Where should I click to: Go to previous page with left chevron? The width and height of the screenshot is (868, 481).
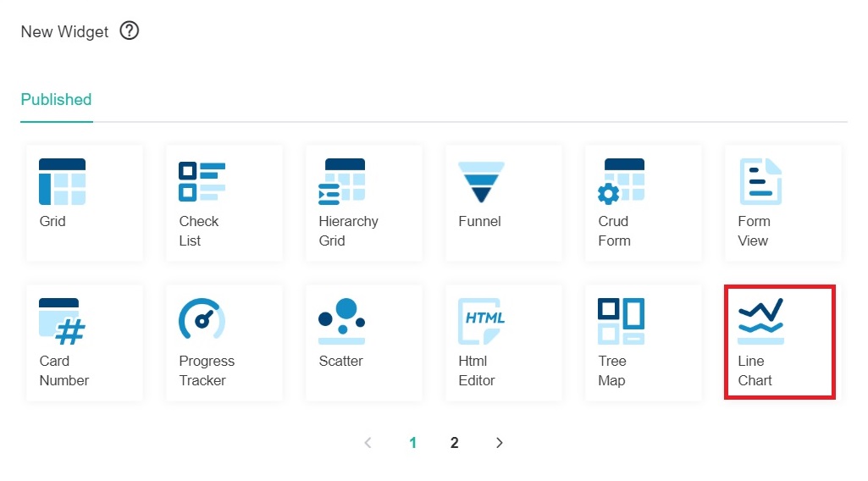[368, 443]
